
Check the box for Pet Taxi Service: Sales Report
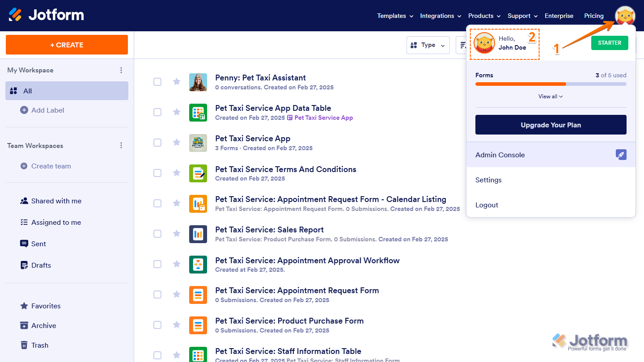click(x=157, y=233)
